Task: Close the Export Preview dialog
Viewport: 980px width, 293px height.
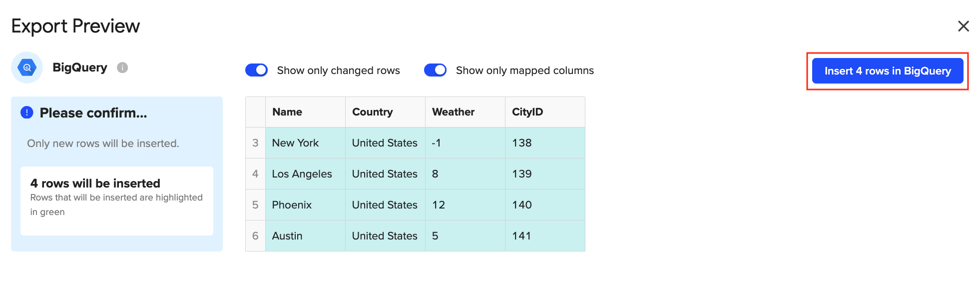Action: pyautogui.click(x=963, y=26)
